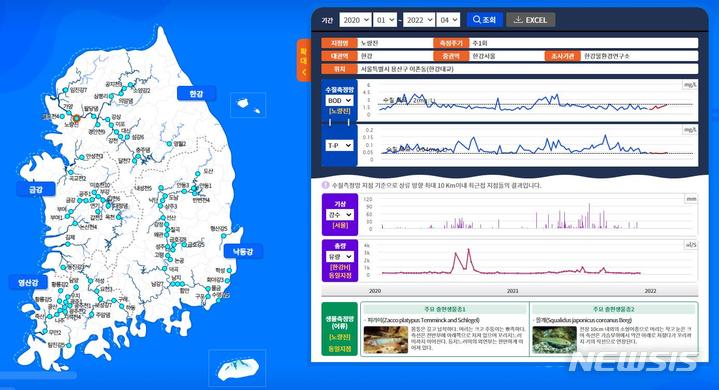
Task: Click the 2020 marker on the timeline axis
Action: [x=375, y=291]
